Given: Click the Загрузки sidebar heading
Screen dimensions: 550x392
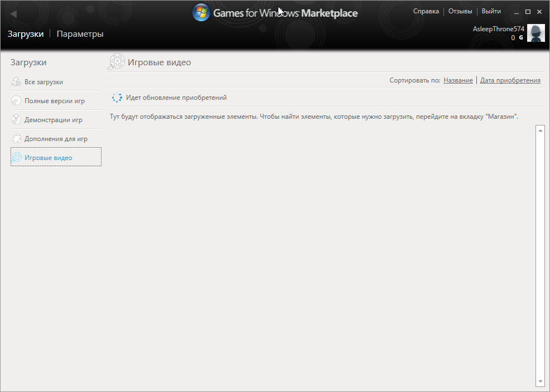Looking at the screenshot, I should 28,62.
